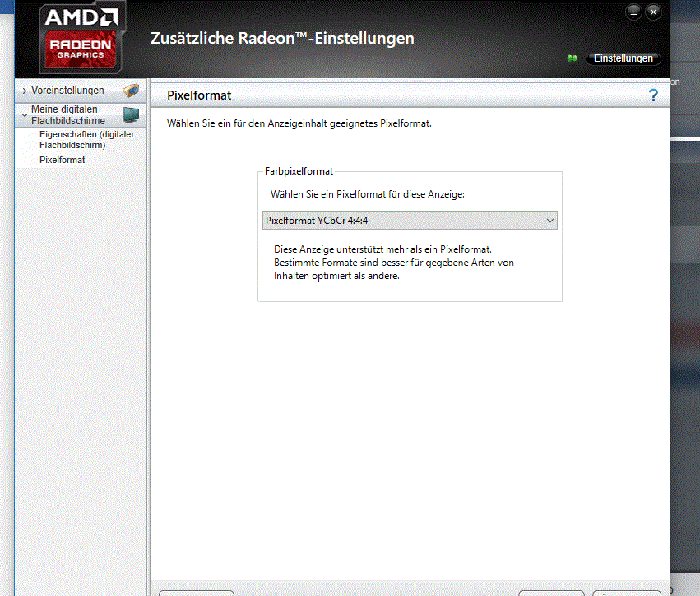The width and height of the screenshot is (700, 596).
Task: Close the Radeon settings window
Action: point(653,12)
